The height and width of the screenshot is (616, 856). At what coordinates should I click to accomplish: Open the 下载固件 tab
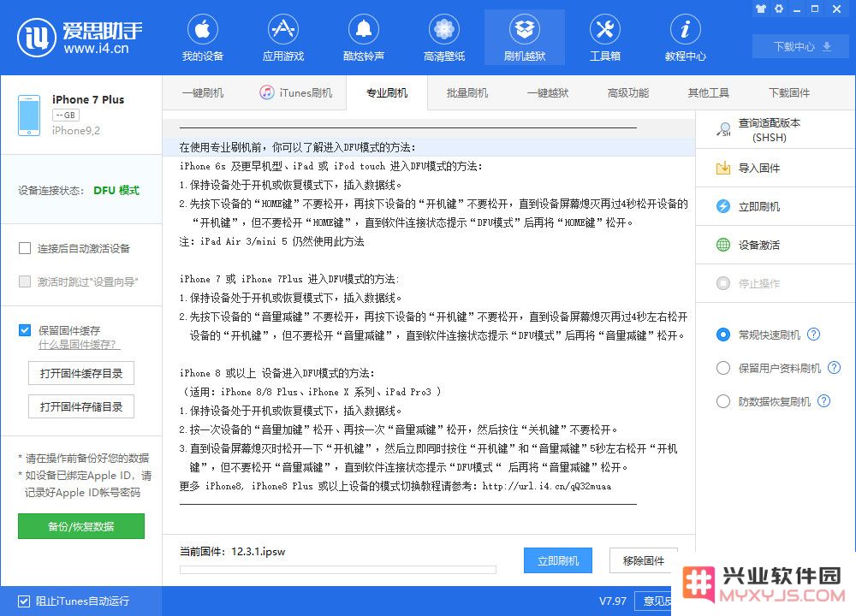click(x=789, y=93)
